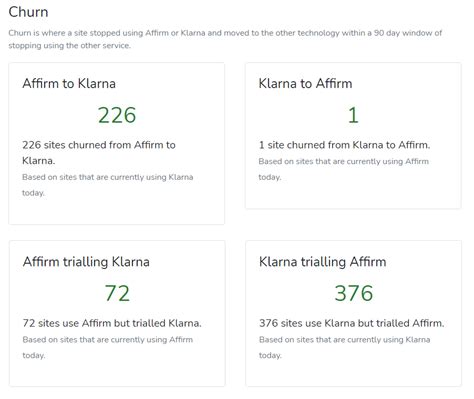Viewport: 474px width, 399px height.
Task: Click '1 site churned from Klarna to Affirm' text
Action: click(344, 145)
